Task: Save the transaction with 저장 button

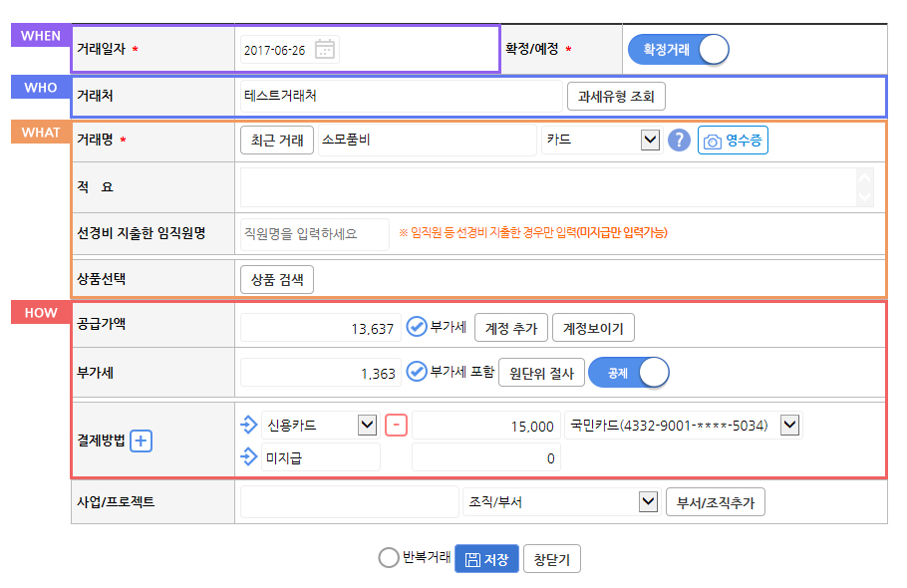Action: [x=486, y=558]
